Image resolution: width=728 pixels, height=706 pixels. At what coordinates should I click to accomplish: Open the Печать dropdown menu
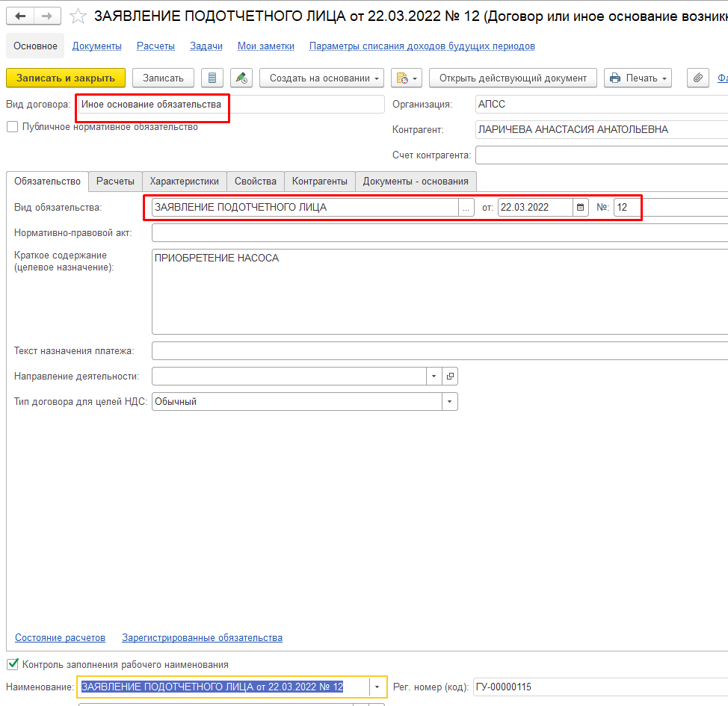pyautogui.click(x=638, y=78)
